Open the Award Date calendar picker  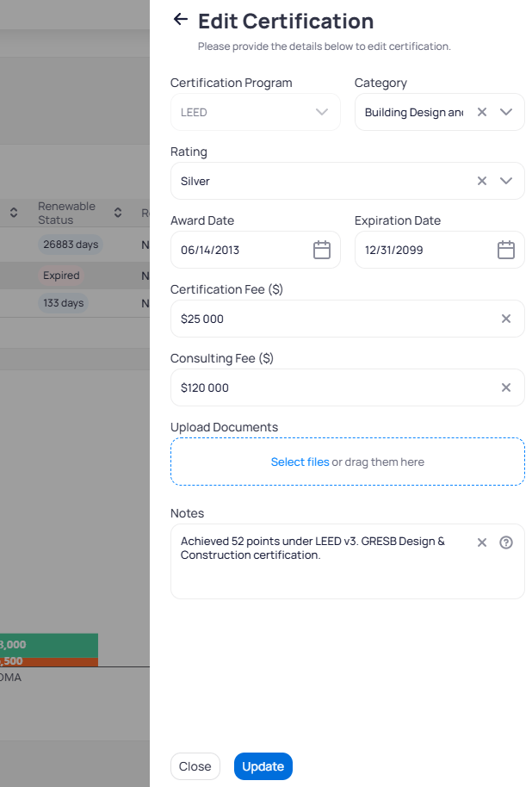pos(322,250)
